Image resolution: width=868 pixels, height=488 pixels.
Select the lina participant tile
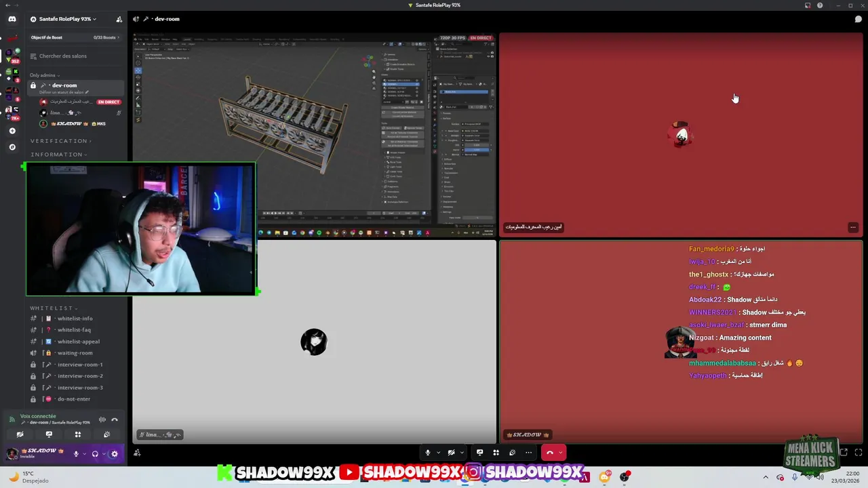point(314,342)
